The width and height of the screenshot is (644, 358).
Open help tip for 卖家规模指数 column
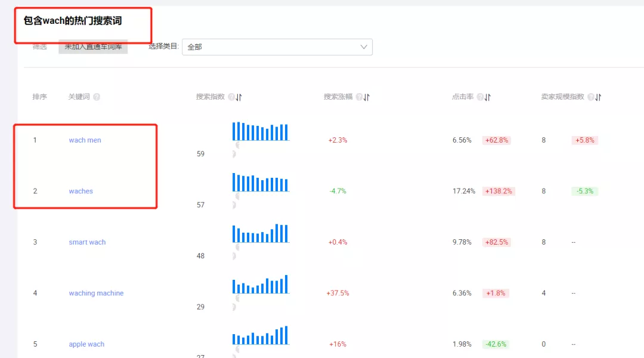[590, 96]
